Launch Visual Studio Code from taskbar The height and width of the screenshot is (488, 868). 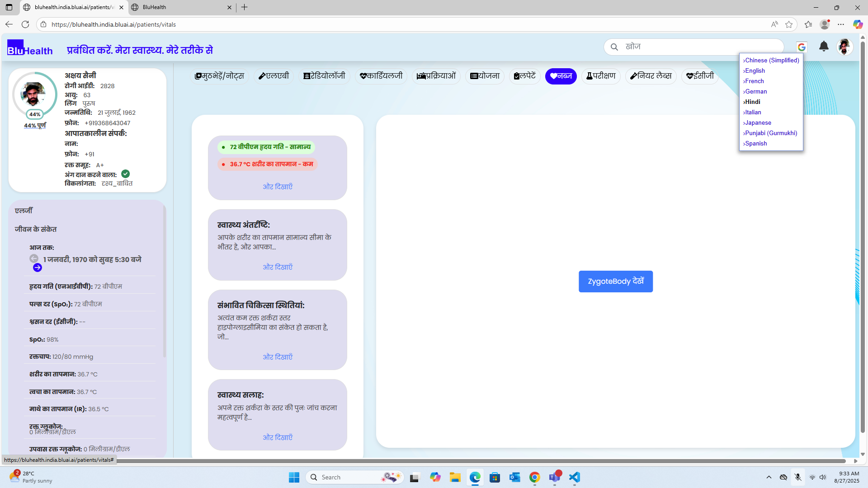point(574,477)
